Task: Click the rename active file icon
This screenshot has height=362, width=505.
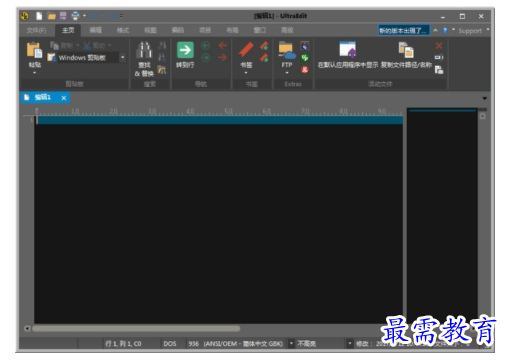Action: click(x=439, y=57)
